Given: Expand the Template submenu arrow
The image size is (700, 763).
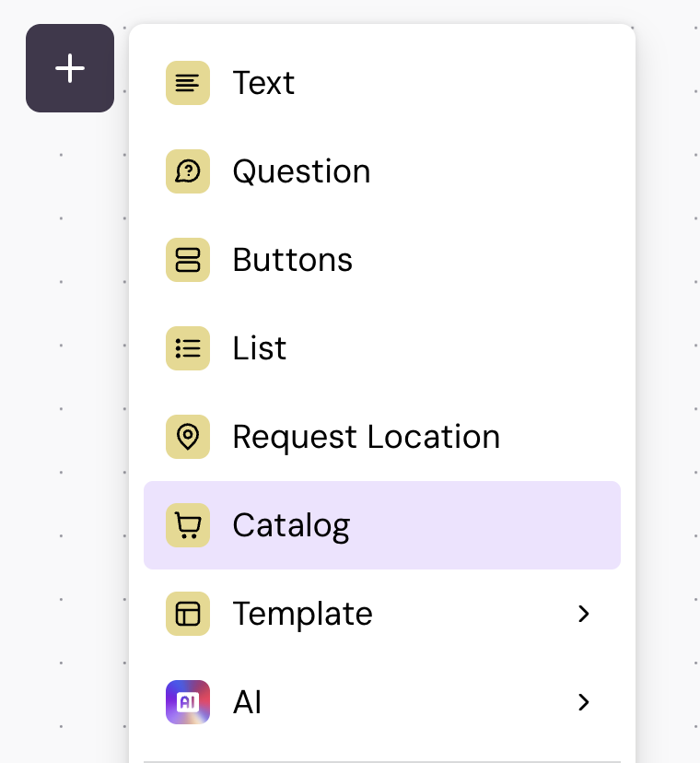Looking at the screenshot, I should pos(583,614).
